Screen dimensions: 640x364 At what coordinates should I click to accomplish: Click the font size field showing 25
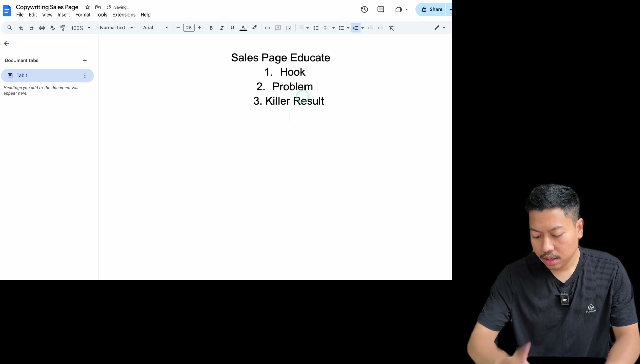click(189, 28)
